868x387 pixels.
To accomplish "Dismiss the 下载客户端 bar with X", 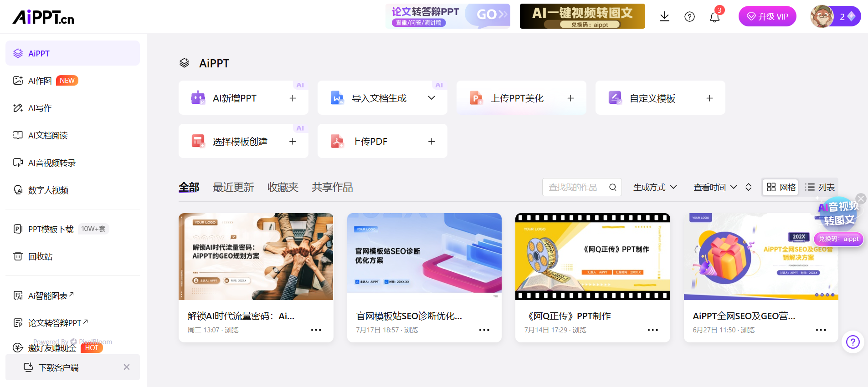I will (127, 367).
